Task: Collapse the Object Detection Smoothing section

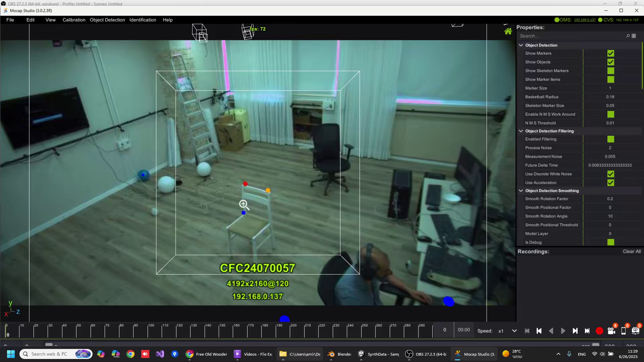Action: pyautogui.click(x=521, y=191)
